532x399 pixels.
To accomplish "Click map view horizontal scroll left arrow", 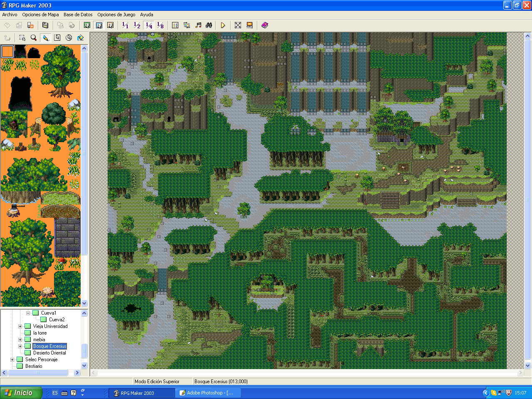I will [x=94, y=373].
